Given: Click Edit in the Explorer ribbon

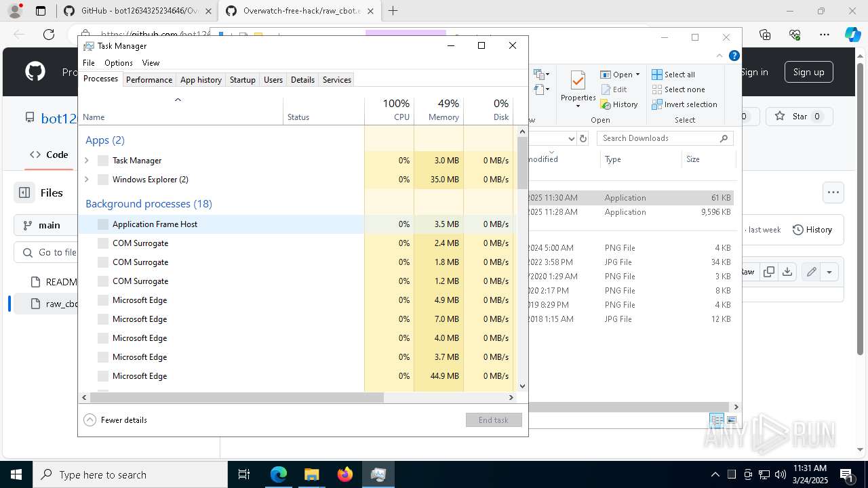Looking at the screenshot, I should tap(614, 89).
